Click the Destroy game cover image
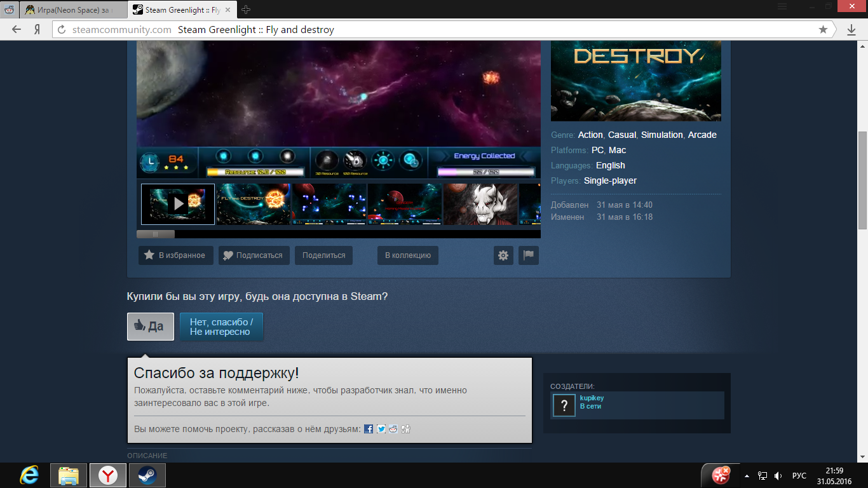This screenshot has height=488, width=868. pyautogui.click(x=636, y=81)
